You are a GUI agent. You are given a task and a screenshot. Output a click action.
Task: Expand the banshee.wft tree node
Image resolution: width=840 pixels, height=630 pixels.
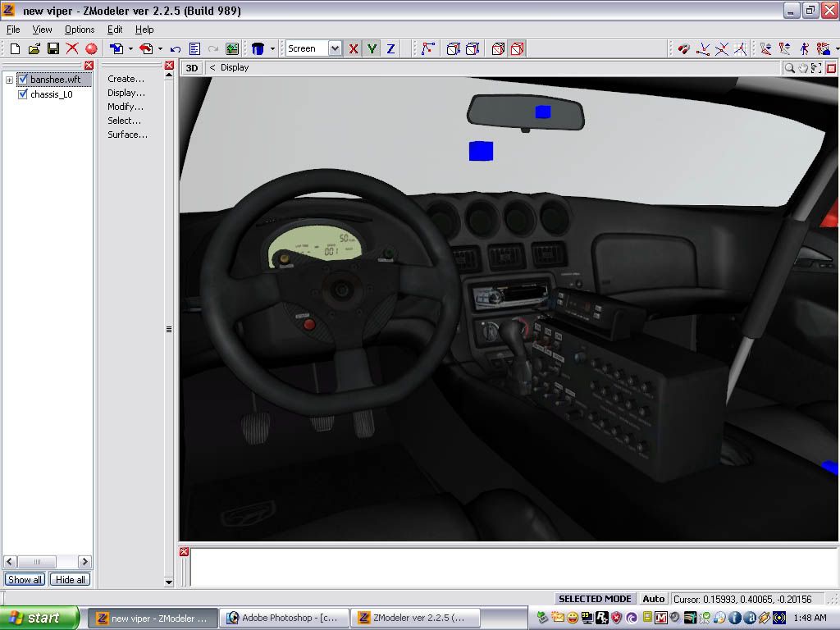point(10,80)
